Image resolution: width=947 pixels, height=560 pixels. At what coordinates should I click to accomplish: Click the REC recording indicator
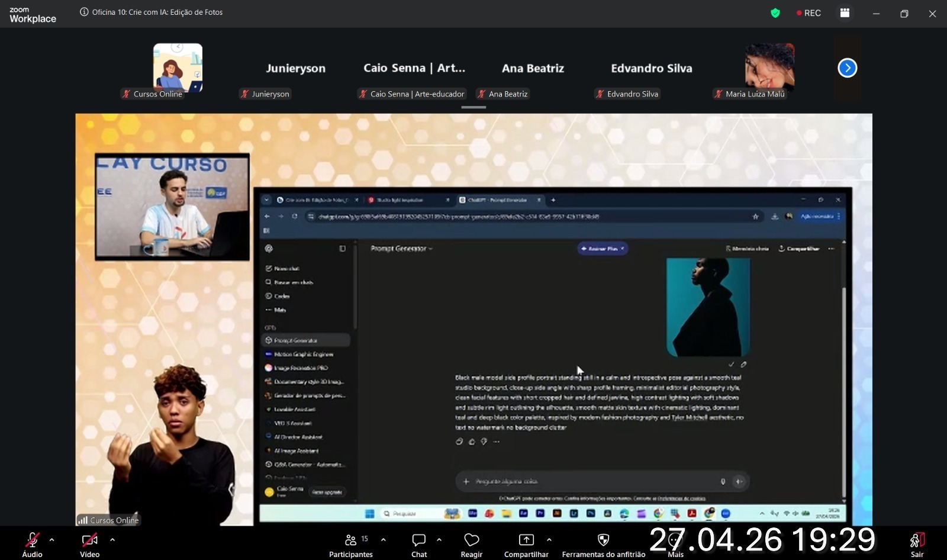pos(809,13)
